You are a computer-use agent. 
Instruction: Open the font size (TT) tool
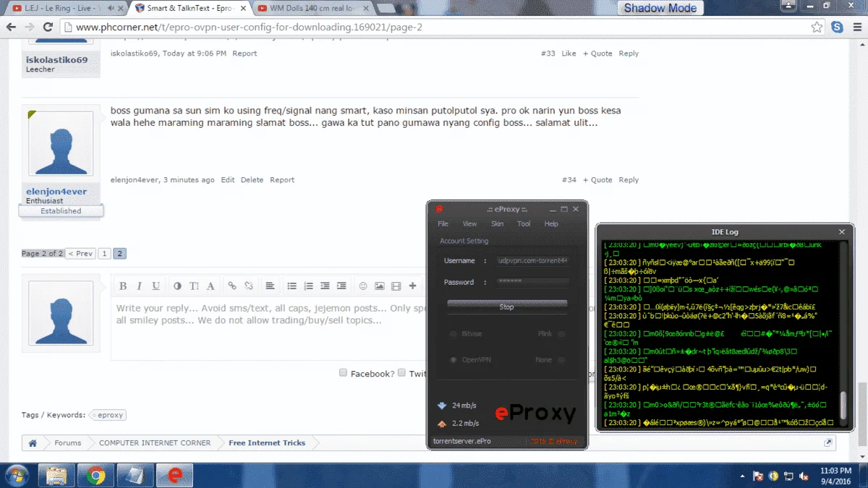click(194, 286)
